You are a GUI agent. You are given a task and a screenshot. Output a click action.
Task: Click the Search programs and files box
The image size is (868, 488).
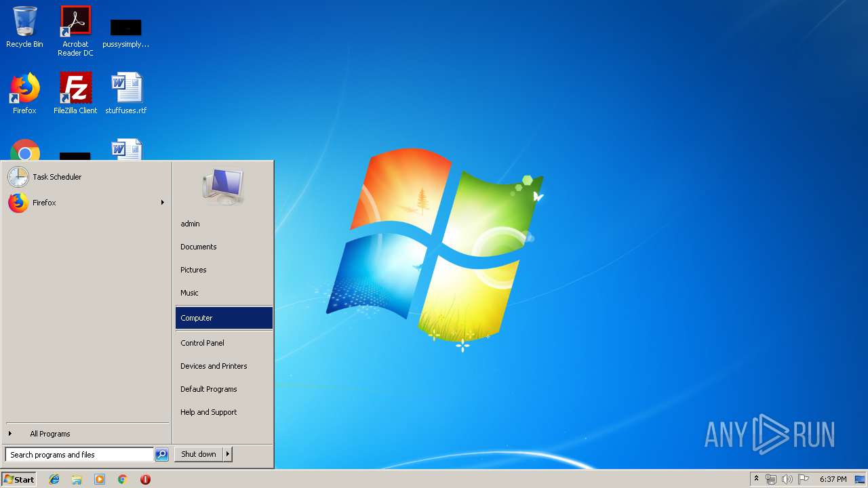point(79,455)
